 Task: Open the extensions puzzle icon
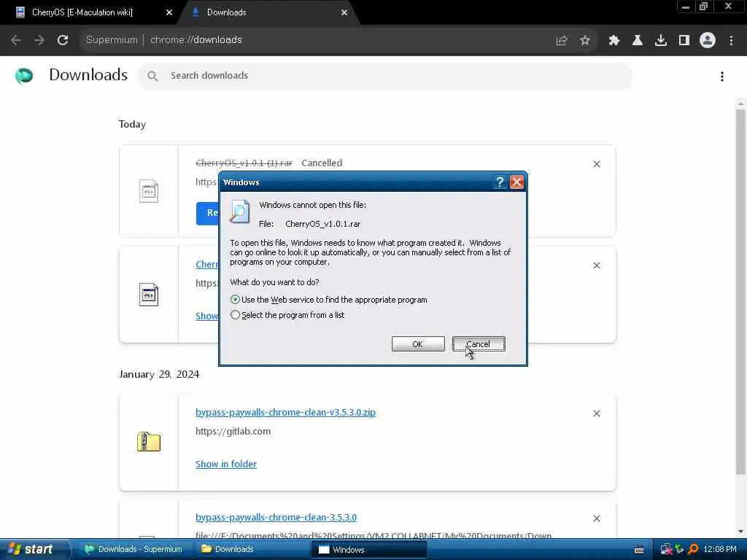click(614, 41)
